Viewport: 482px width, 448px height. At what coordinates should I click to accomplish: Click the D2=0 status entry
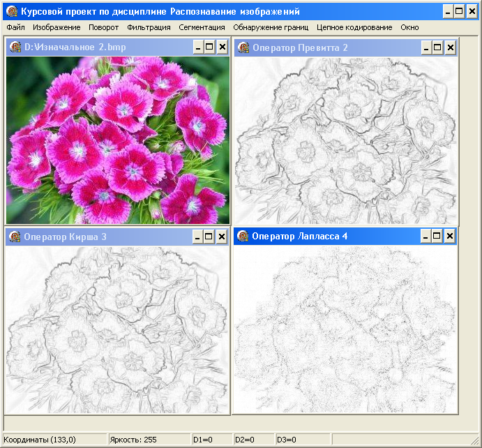coord(245,440)
